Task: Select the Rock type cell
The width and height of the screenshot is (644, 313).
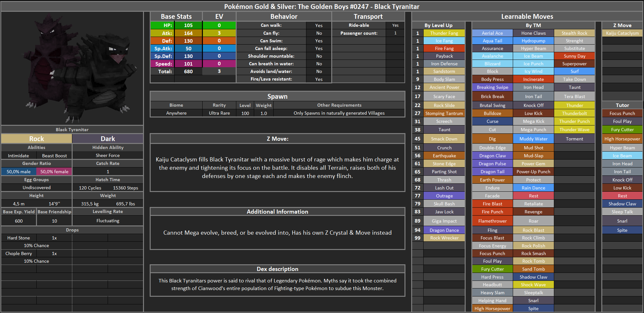Action: click(x=37, y=139)
